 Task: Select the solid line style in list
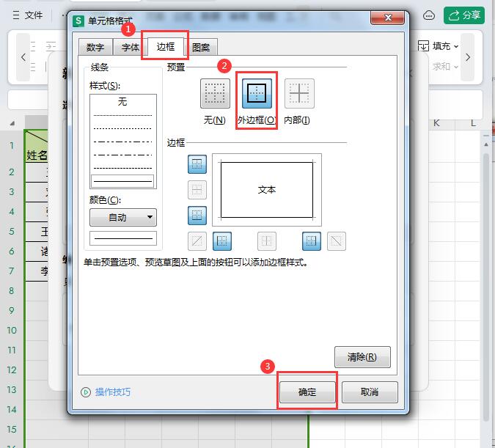[122, 180]
